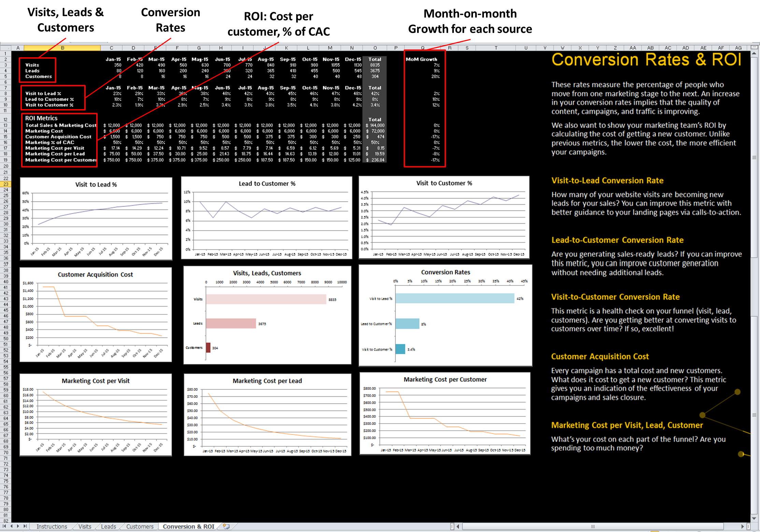Click the Visits bar in Visits, Leads, Customers chart

pos(266,299)
